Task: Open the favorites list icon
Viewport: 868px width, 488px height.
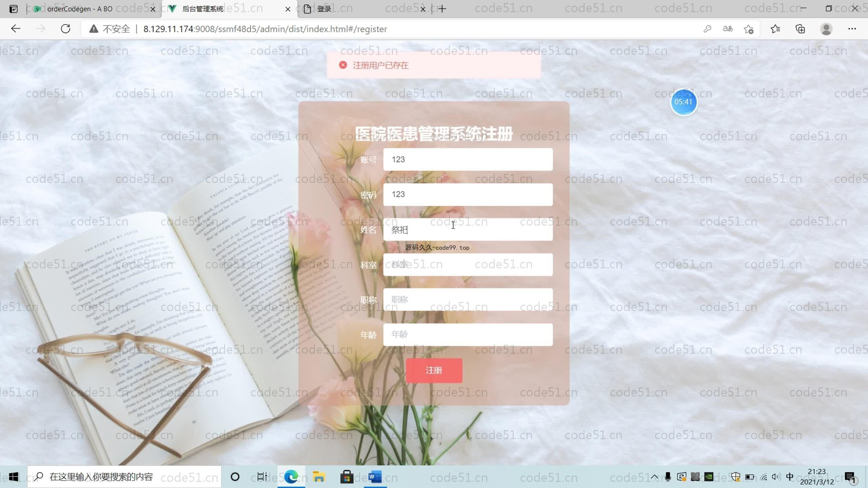Action: pyautogui.click(x=775, y=29)
